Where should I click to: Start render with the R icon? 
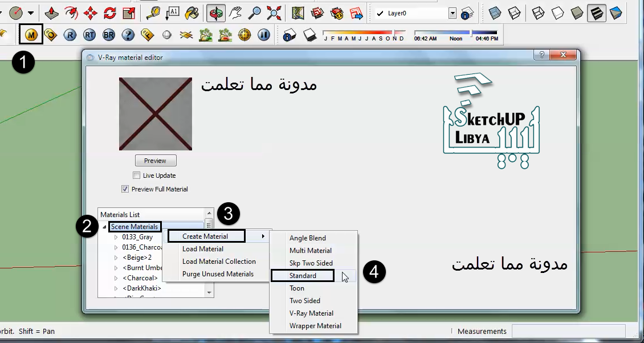(70, 35)
